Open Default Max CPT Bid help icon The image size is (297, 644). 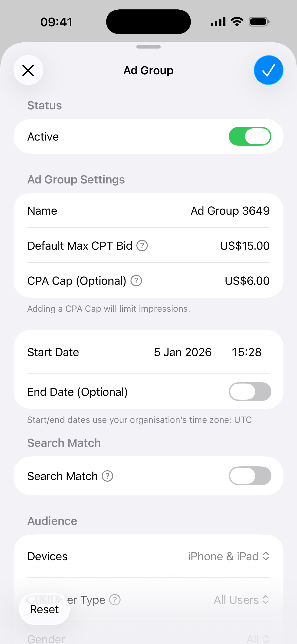click(142, 246)
